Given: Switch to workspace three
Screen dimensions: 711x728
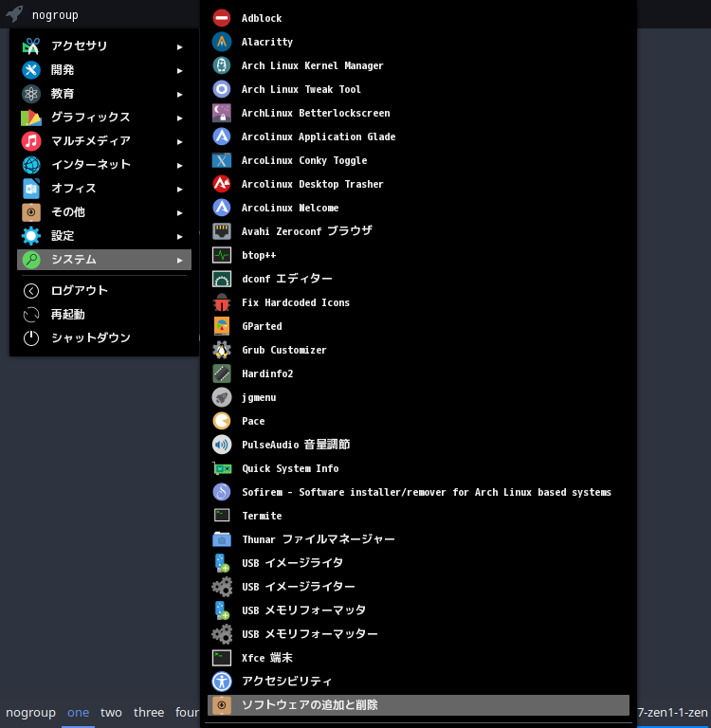Looking at the screenshot, I should pos(149,712).
